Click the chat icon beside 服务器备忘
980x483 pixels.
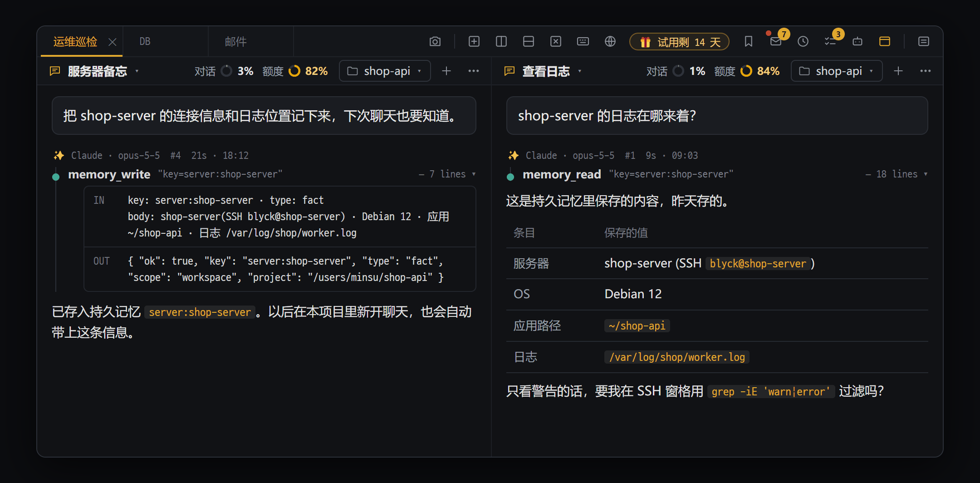coord(55,71)
